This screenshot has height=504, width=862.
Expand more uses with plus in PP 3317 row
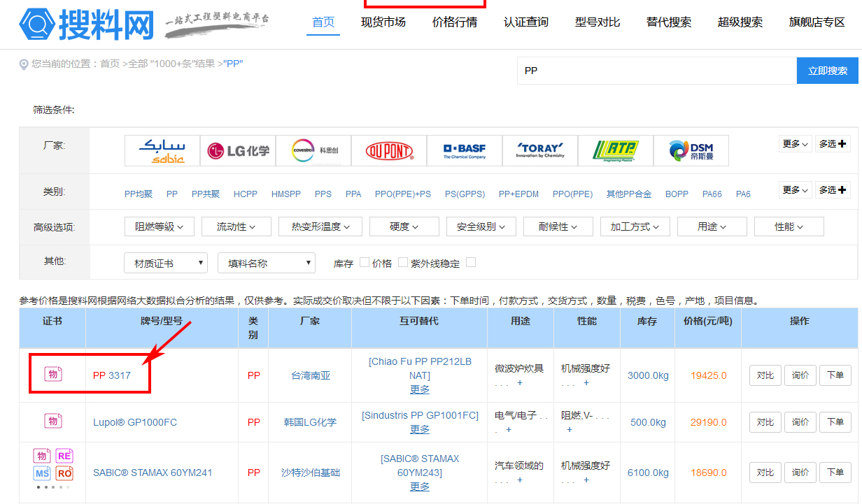coord(520,383)
